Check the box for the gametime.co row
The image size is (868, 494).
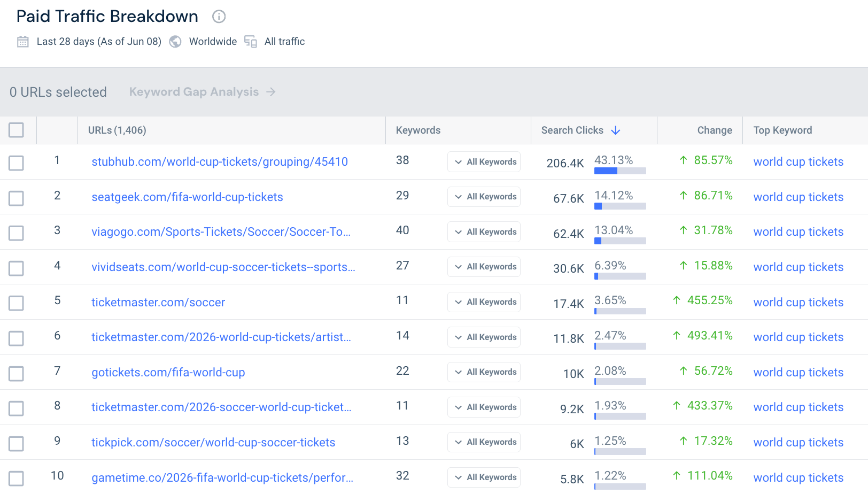coord(16,478)
